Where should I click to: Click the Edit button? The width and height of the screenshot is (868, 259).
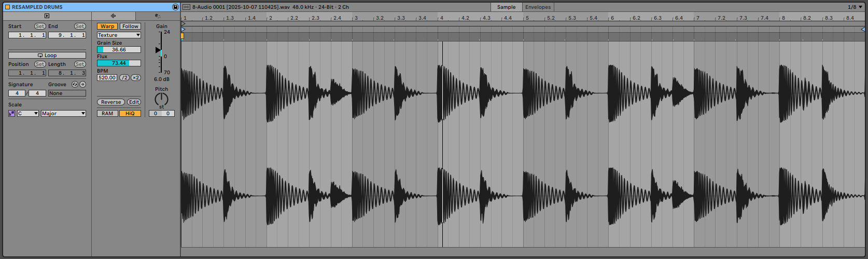(134, 102)
